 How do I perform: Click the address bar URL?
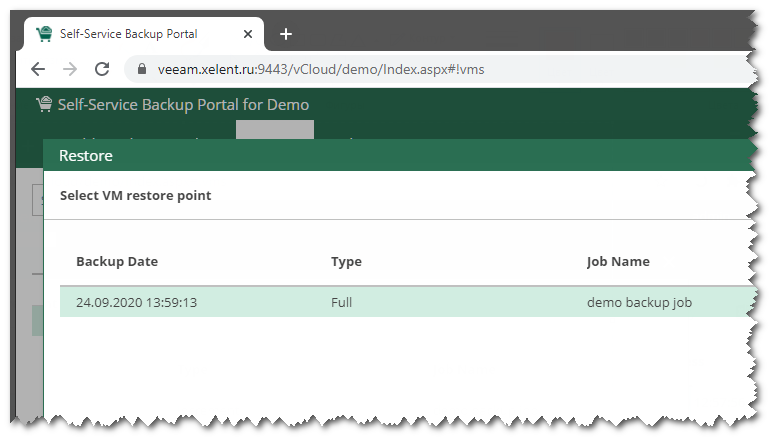coord(321,69)
